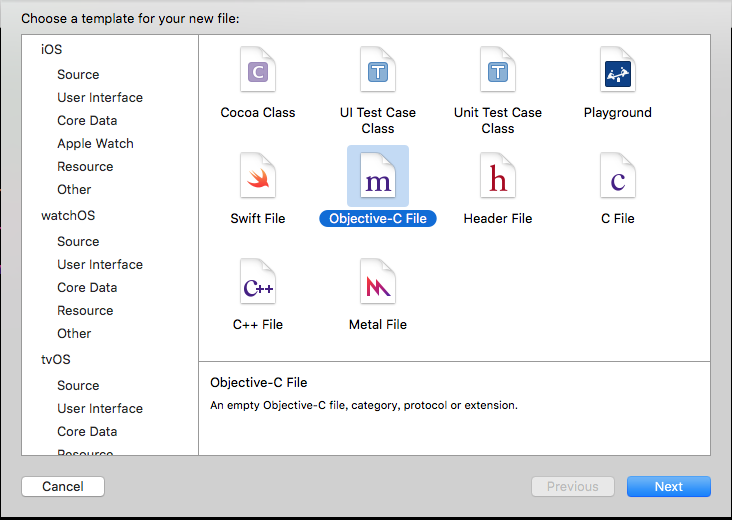Select Other under watchOS
The width and height of the screenshot is (732, 520).
[74, 334]
